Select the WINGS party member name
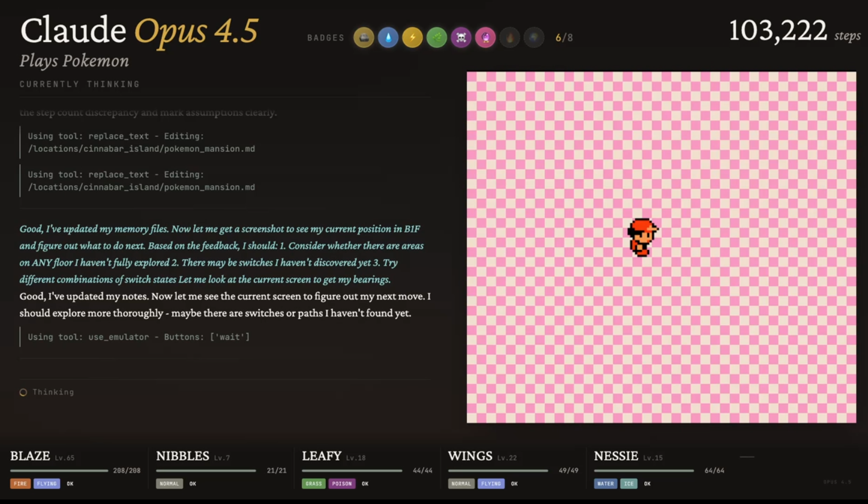This screenshot has width=868, height=504. (470, 456)
